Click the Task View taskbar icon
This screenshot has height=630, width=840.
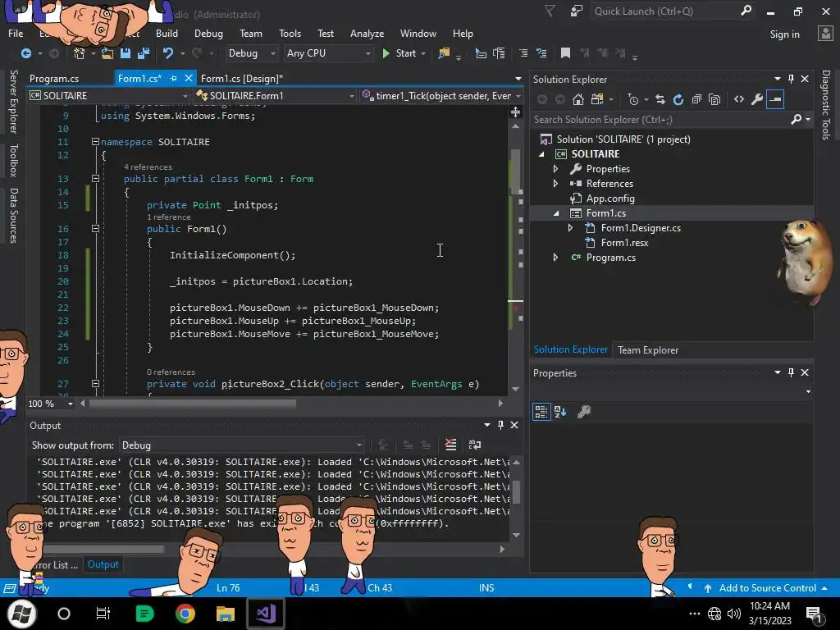pos(103,614)
